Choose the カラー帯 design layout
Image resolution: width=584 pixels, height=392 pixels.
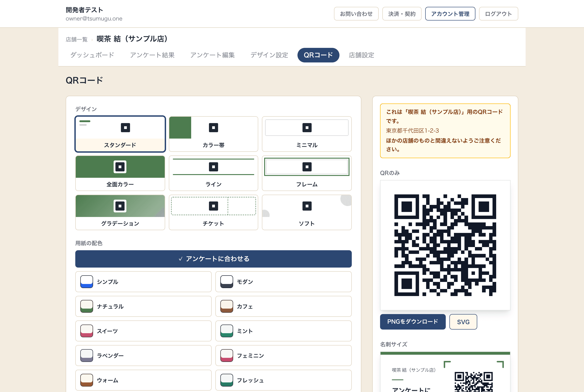[x=214, y=134]
